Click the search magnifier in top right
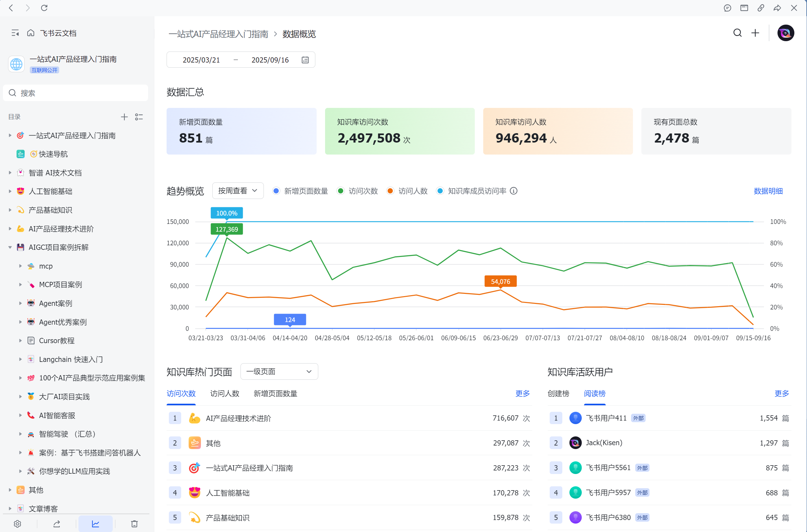Image resolution: width=807 pixels, height=532 pixels. [x=737, y=33]
